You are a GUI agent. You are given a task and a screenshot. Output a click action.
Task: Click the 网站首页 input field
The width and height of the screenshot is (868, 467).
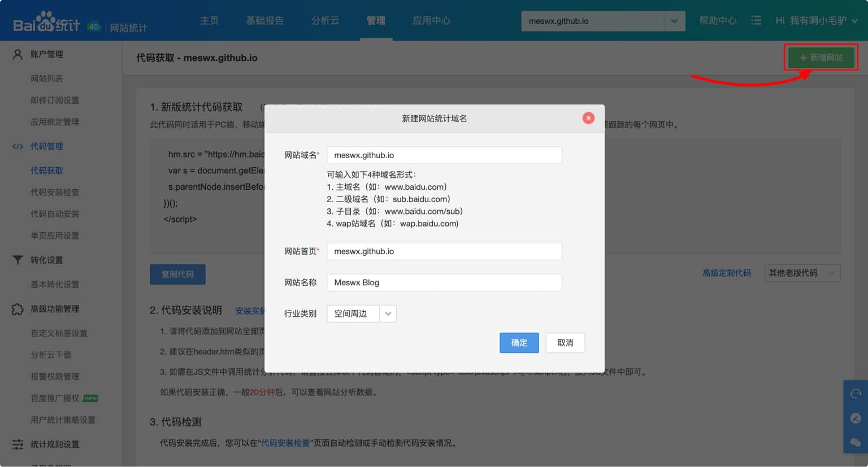pos(444,251)
